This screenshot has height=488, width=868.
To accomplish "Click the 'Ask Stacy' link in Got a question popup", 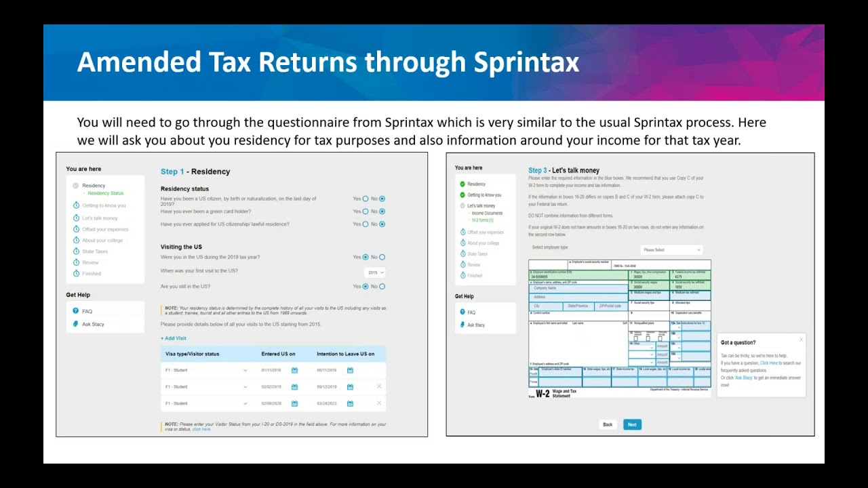I will (x=744, y=378).
